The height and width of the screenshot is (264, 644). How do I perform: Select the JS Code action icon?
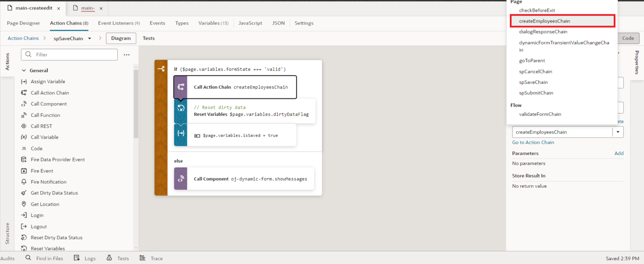pos(24,148)
